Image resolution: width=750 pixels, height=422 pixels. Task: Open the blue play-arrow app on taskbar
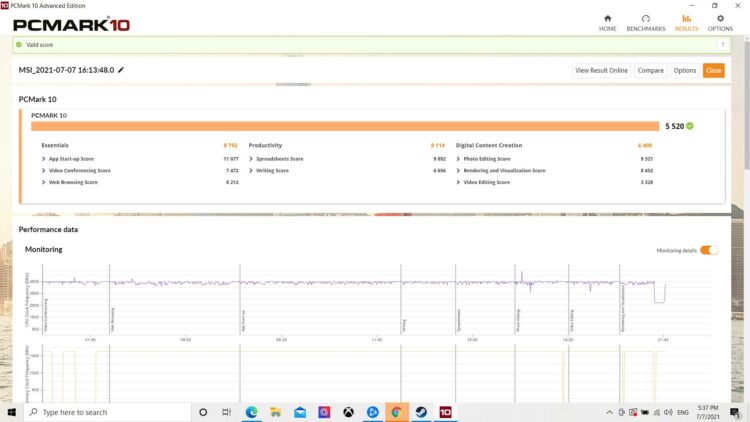coord(373,412)
